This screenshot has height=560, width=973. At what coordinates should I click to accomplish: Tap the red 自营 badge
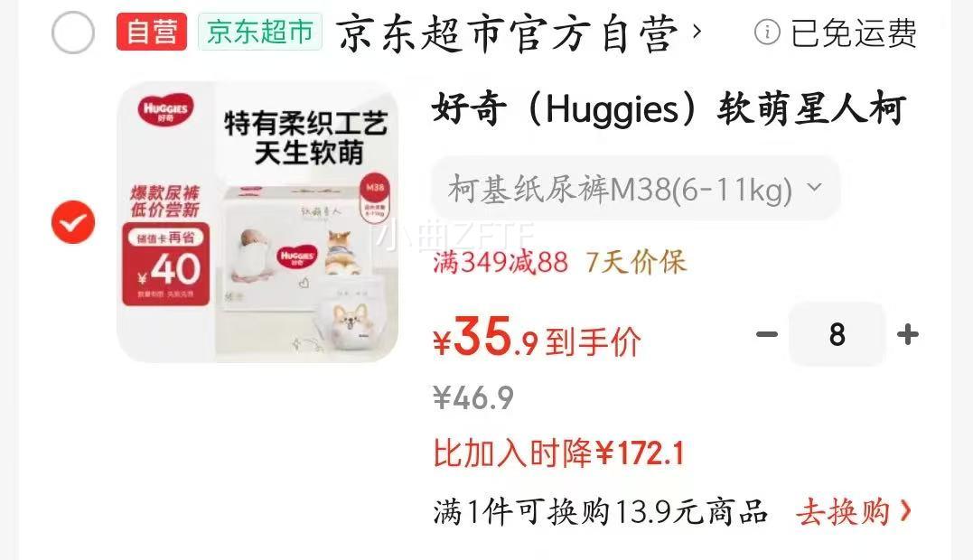click(152, 32)
